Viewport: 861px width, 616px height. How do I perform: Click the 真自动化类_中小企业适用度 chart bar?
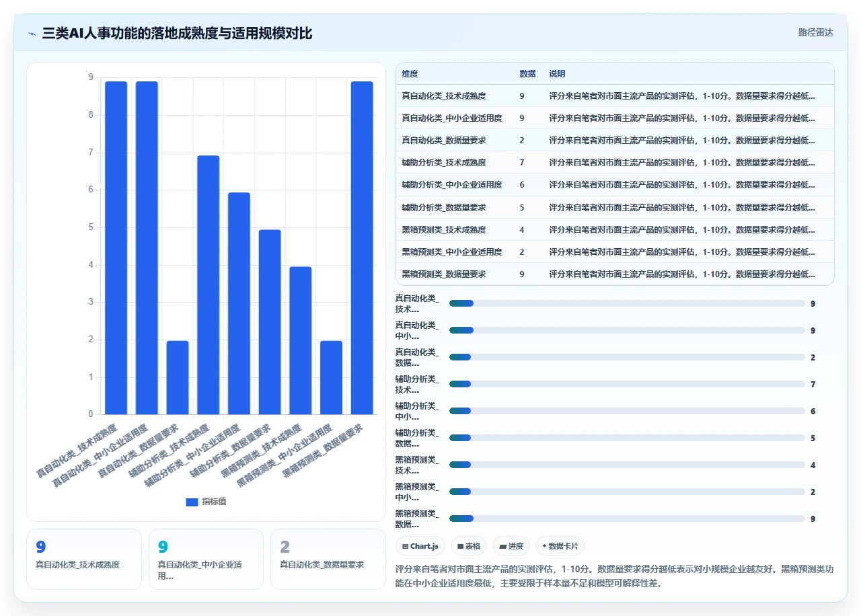[x=147, y=247]
